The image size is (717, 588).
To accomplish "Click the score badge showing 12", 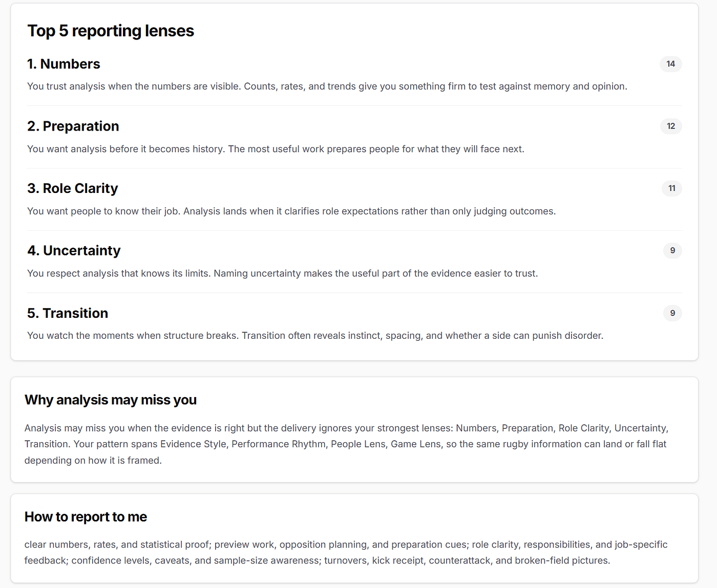I will (671, 126).
